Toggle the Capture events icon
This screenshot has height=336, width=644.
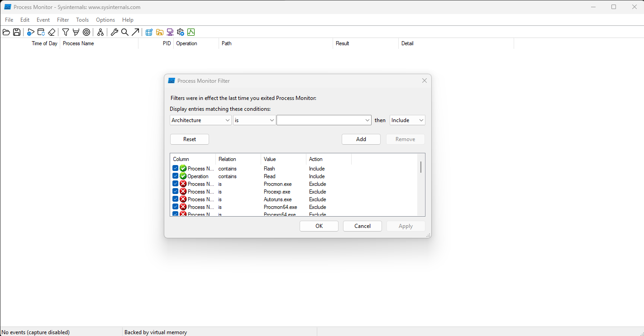(x=31, y=32)
